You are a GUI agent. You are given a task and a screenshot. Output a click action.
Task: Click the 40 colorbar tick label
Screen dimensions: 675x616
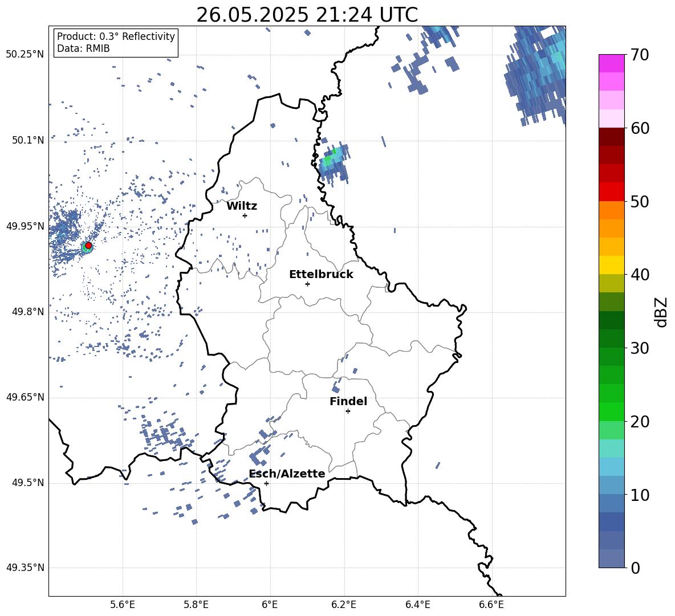coord(640,275)
